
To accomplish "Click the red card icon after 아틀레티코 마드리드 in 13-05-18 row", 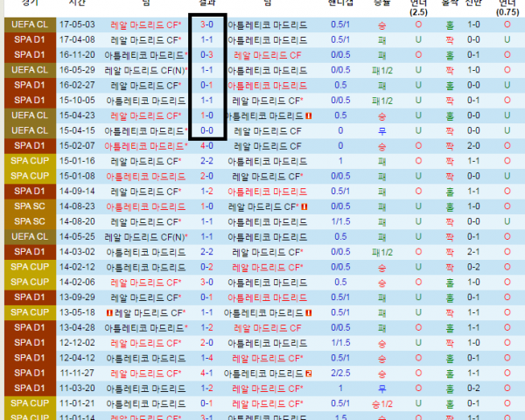I will (x=309, y=313).
